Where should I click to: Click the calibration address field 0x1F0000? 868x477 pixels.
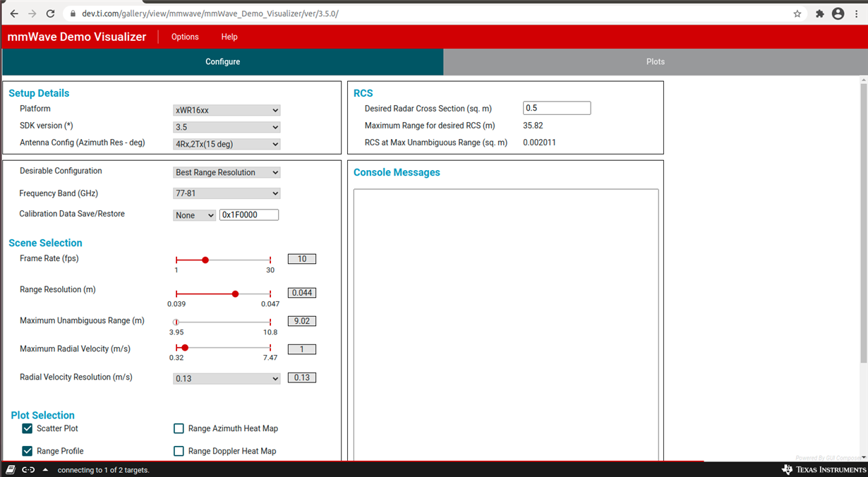249,215
